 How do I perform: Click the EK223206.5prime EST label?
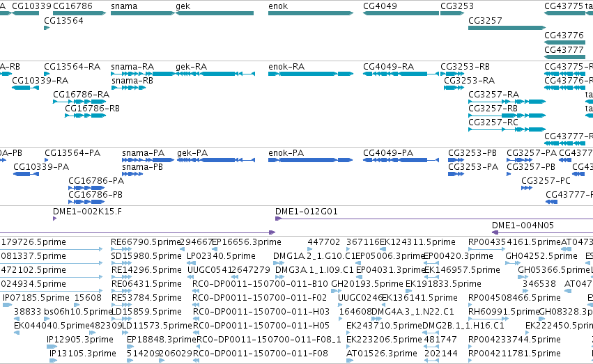tap(384, 340)
